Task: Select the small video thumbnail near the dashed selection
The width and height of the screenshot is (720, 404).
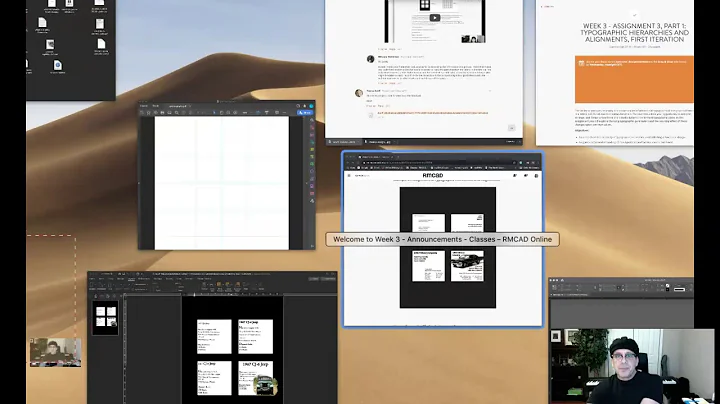Action: click(56, 352)
